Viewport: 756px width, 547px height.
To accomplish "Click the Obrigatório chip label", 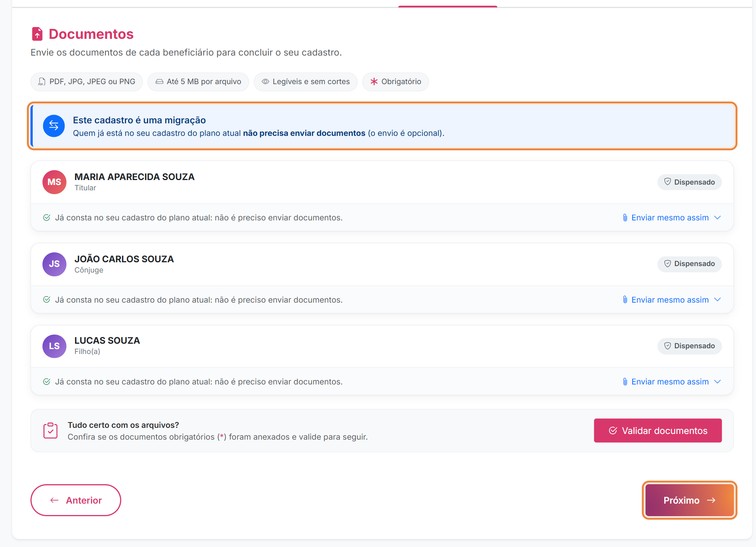I will click(401, 82).
